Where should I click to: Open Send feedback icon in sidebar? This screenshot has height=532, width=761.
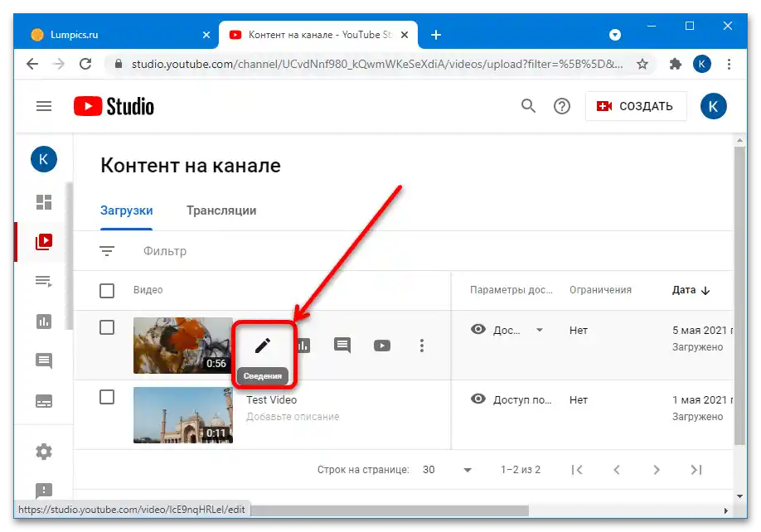click(44, 491)
